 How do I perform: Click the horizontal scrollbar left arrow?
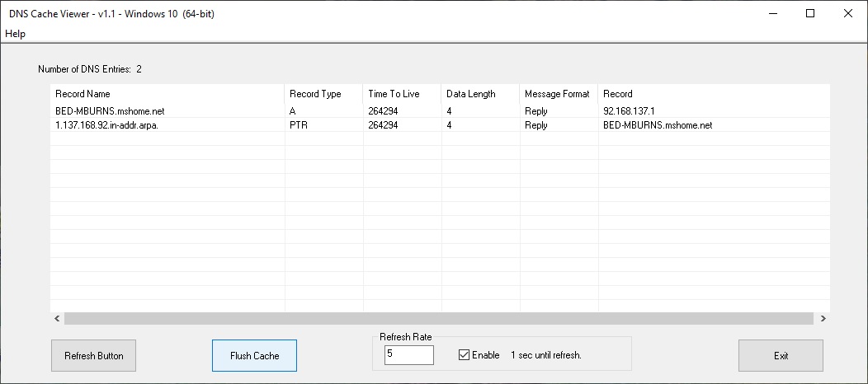pos(57,318)
